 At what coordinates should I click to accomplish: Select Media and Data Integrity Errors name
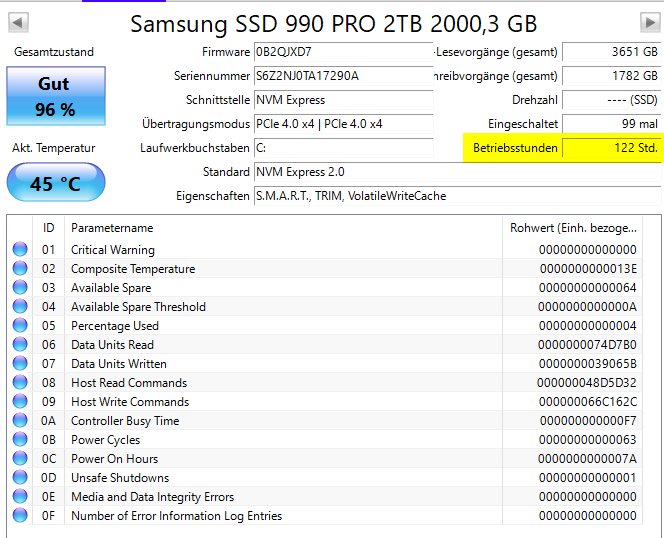click(152, 497)
